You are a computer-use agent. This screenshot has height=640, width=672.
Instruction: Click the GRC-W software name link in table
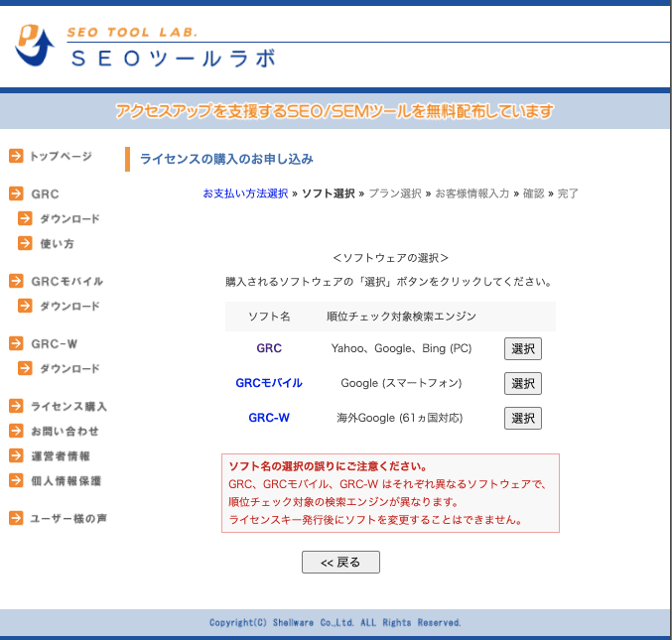[269, 418]
